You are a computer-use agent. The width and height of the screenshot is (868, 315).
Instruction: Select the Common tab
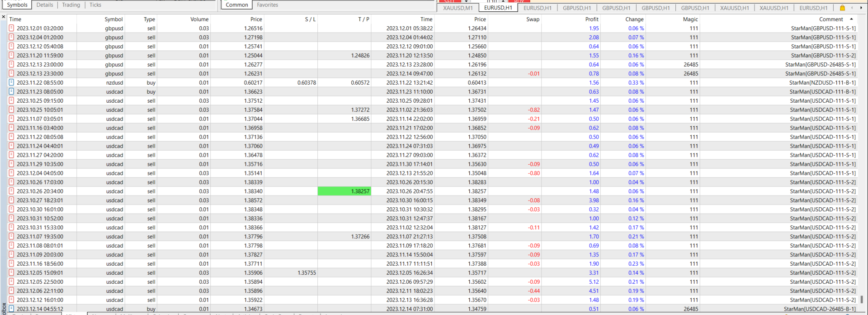pos(237,5)
